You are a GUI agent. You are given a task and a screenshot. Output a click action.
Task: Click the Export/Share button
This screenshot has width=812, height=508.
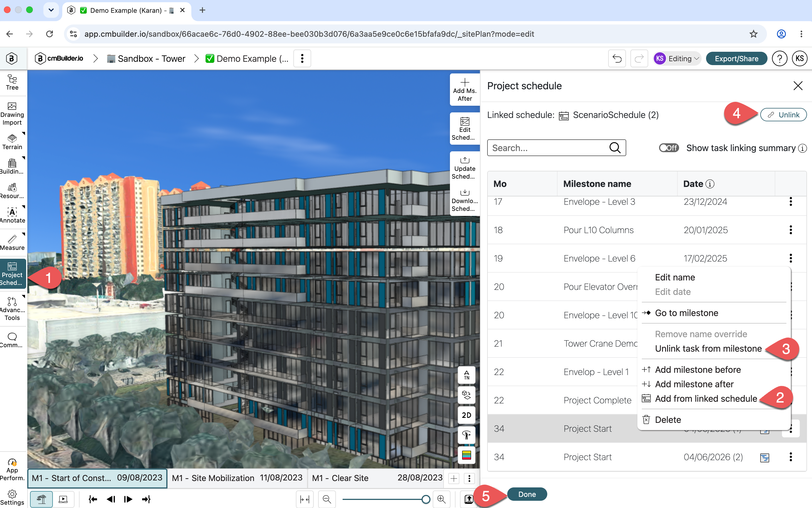click(x=736, y=58)
